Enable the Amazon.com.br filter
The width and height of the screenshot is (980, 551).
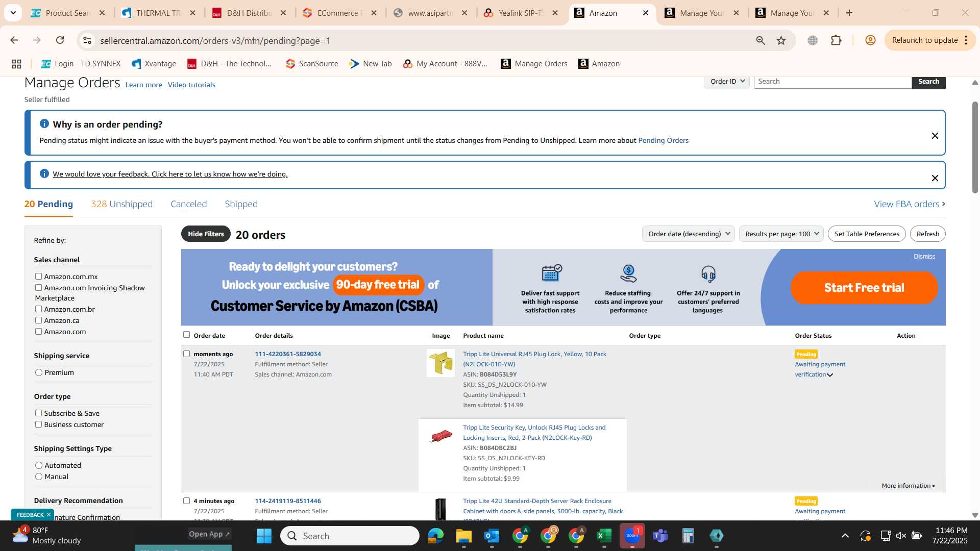pos(38,309)
